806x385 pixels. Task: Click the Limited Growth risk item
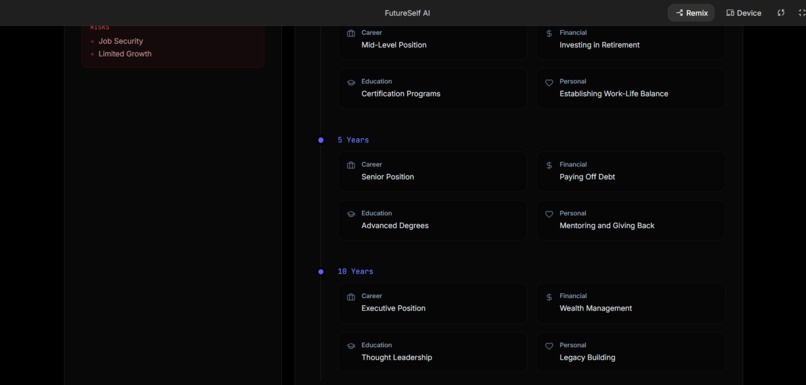pyautogui.click(x=125, y=54)
